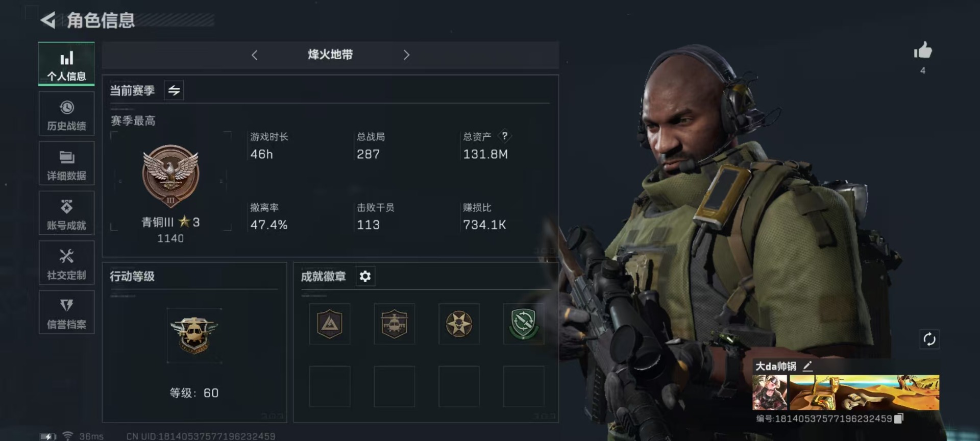Toggle season view with swap arrows icon

174,90
